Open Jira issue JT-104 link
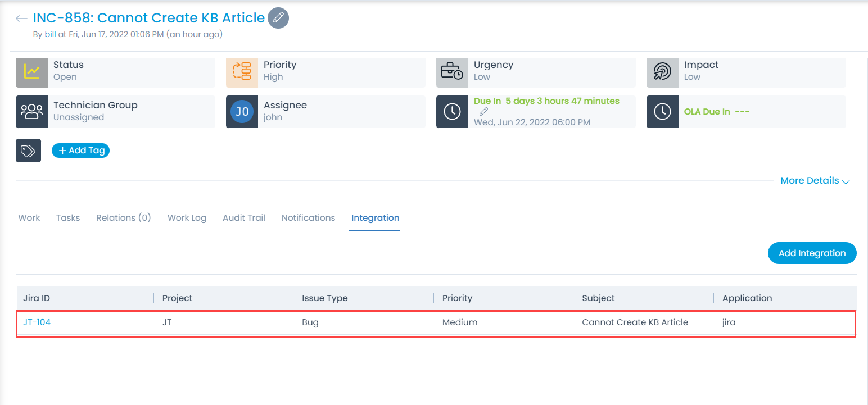The image size is (868, 405). (37, 322)
